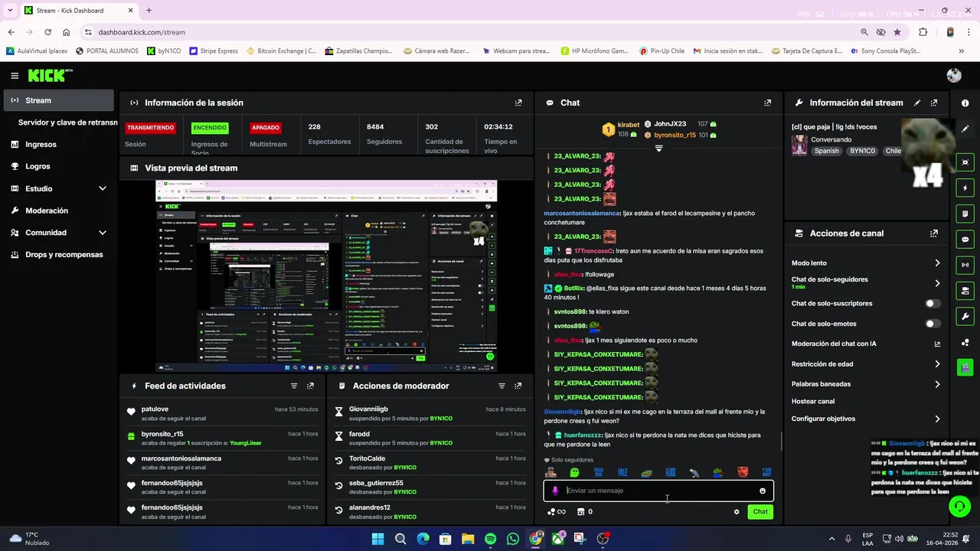Screen dimensions: 980x551
Task: Click the wrench icon in right sidebar
Action: pyautogui.click(x=965, y=317)
